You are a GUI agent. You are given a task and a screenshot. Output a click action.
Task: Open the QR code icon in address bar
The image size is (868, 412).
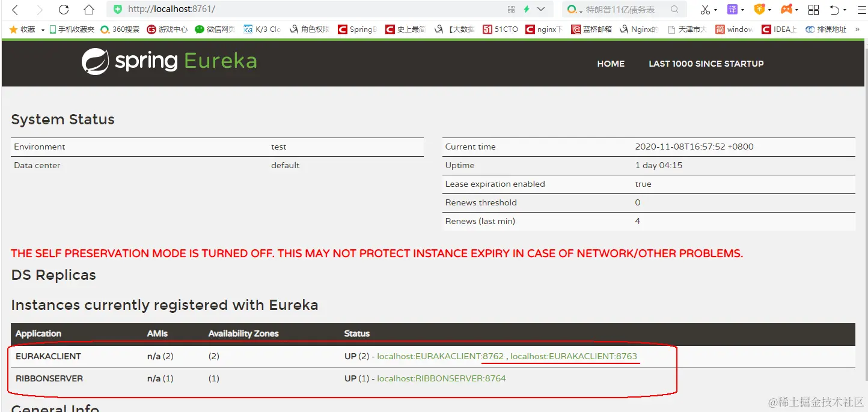point(512,9)
